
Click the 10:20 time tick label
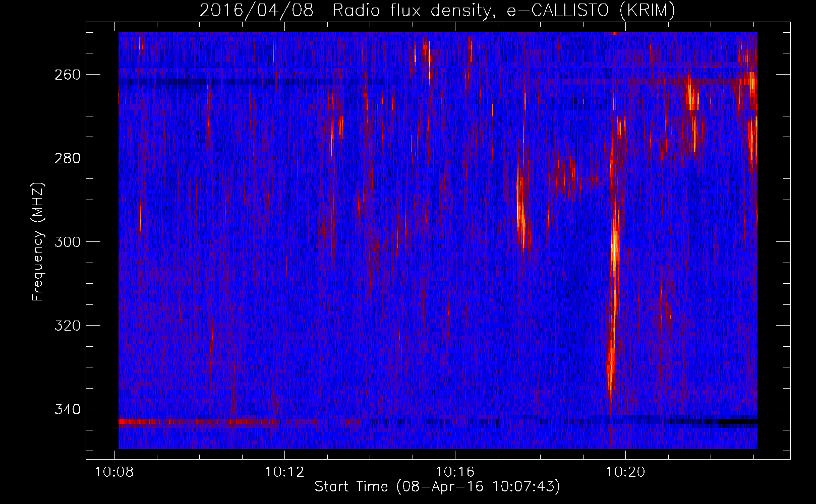pyautogui.click(x=626, y=472)
